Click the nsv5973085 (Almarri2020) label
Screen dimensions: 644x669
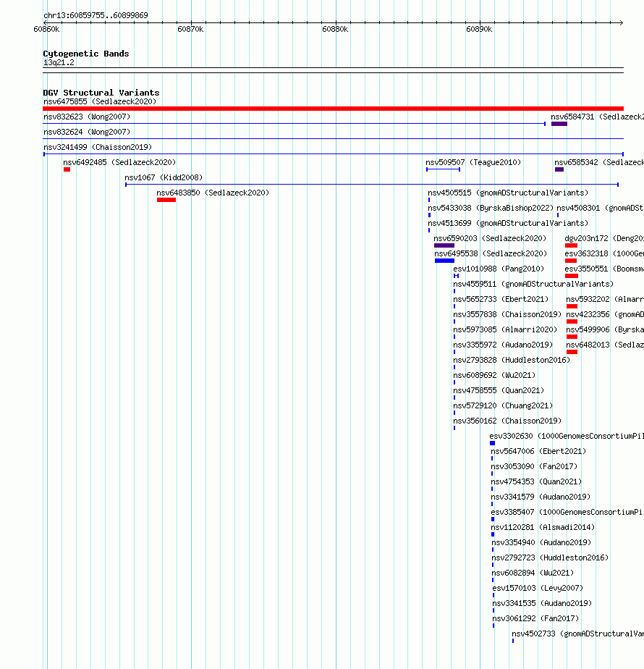(x=505, y=330)
